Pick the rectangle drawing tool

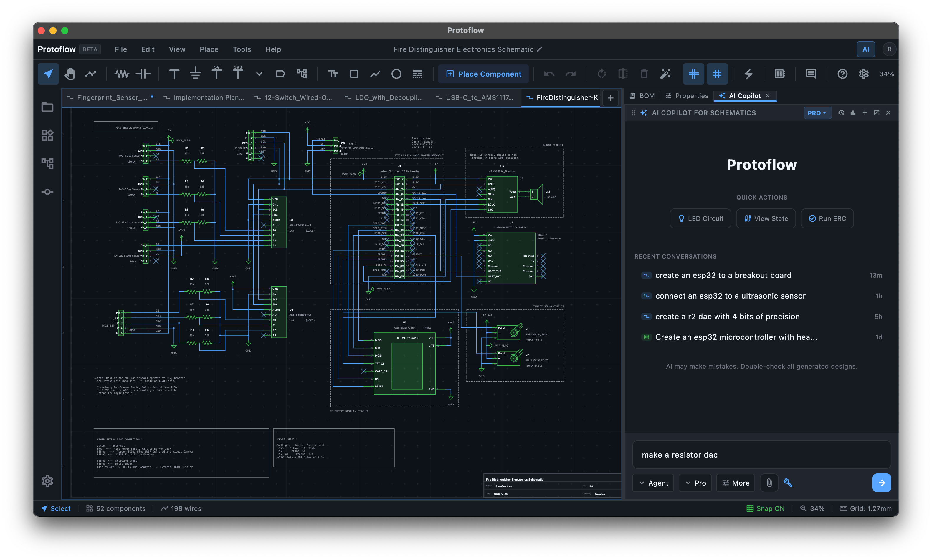pos(354,74)
